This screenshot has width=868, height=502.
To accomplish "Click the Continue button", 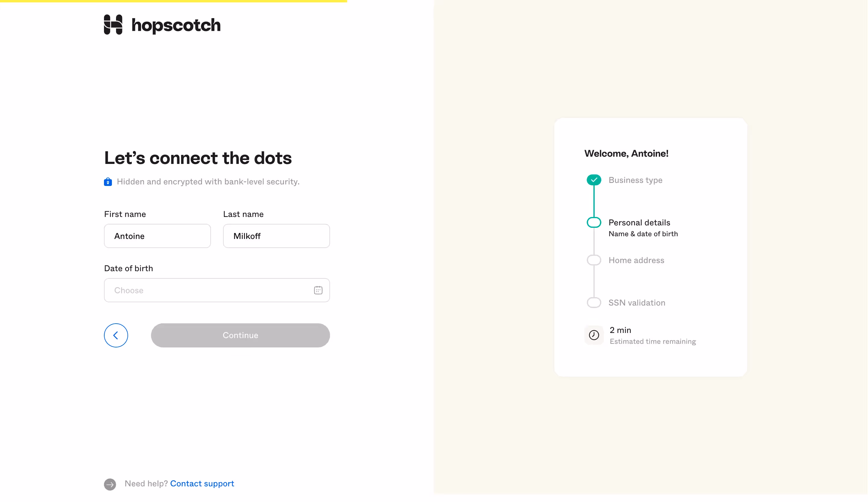I will pyautogui.click(x=240, y=335).
